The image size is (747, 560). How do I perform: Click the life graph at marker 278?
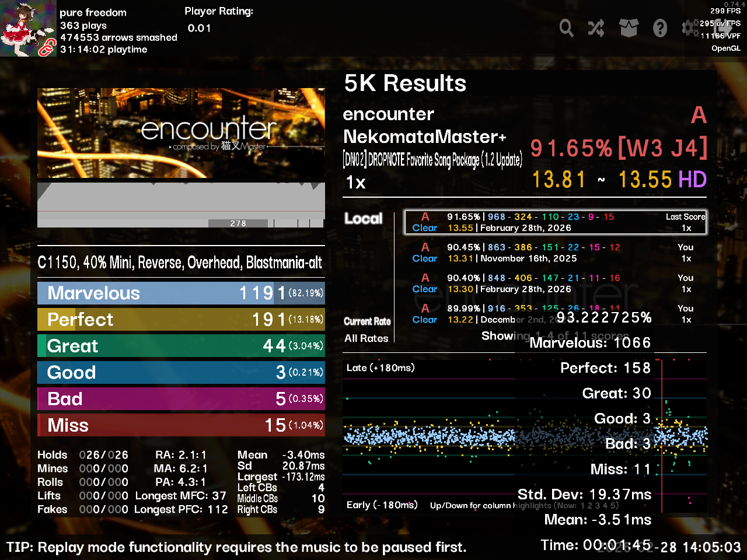tap(238, 223)
